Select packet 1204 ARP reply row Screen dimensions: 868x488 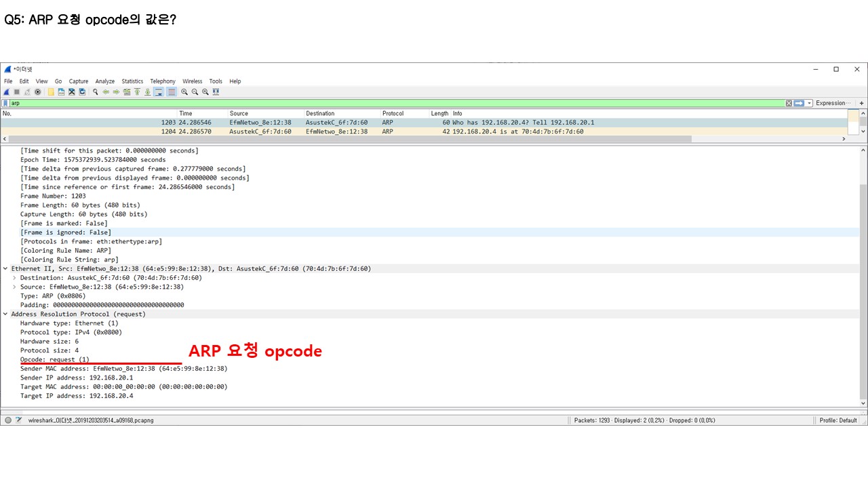point(424,131)
